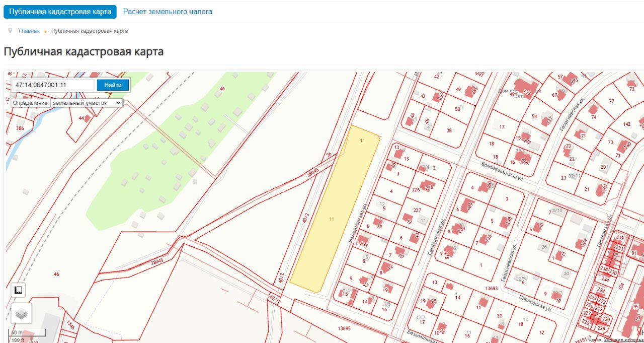Select parcel number 54 on map
The image size is (644, 343).
(x=534, y=116)
